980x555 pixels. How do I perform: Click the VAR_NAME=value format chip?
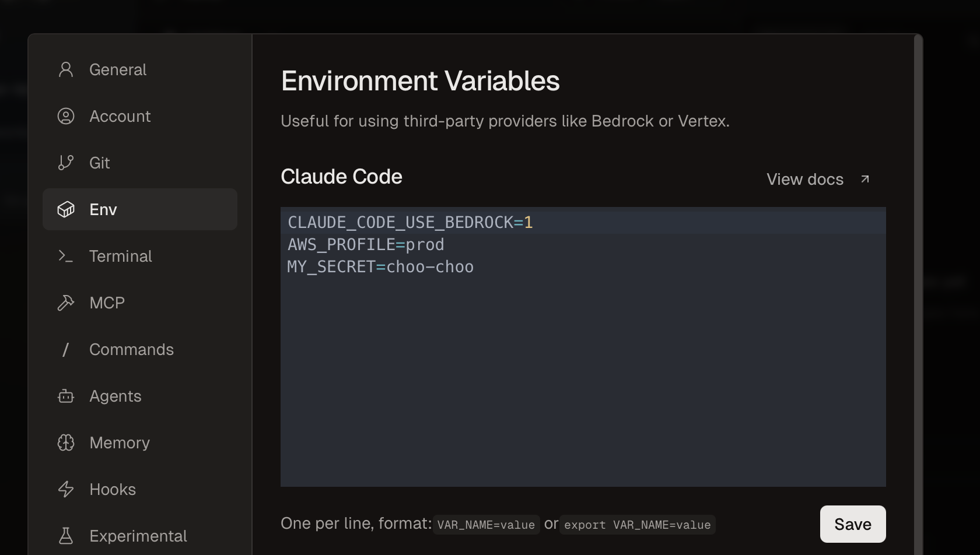(486, 524)
